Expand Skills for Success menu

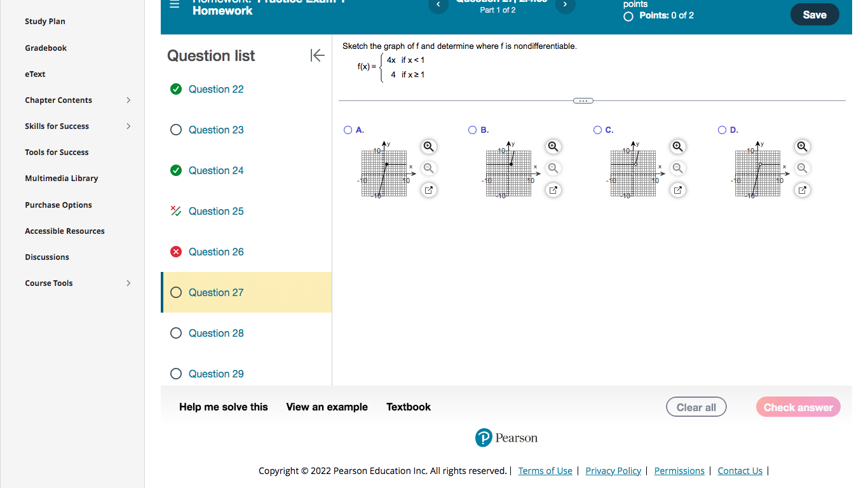pos(128,126)
